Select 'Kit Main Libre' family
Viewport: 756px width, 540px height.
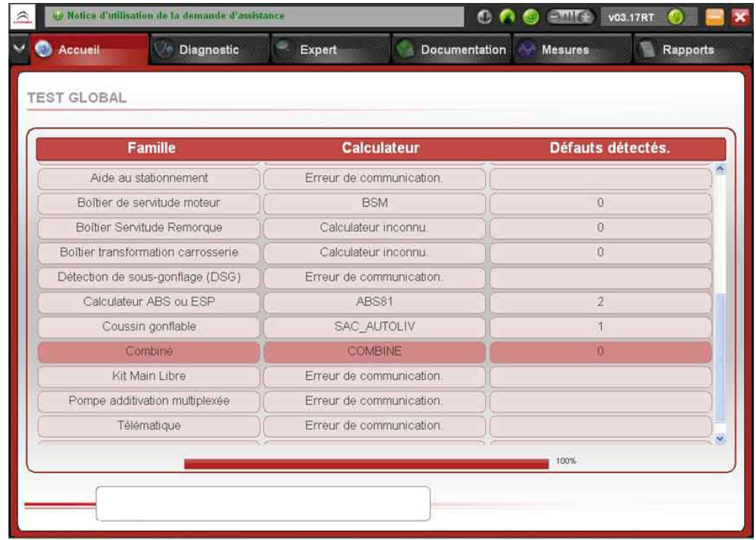coord(148,376)
